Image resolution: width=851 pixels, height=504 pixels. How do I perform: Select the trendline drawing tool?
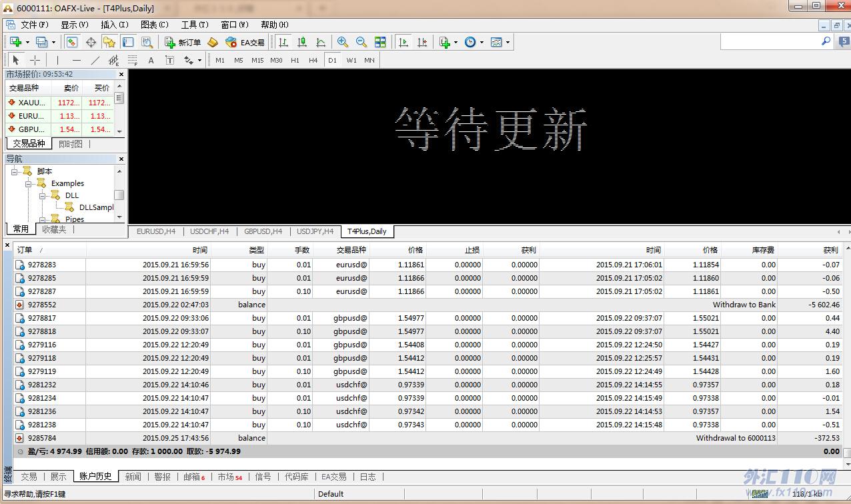coord(95,60)
